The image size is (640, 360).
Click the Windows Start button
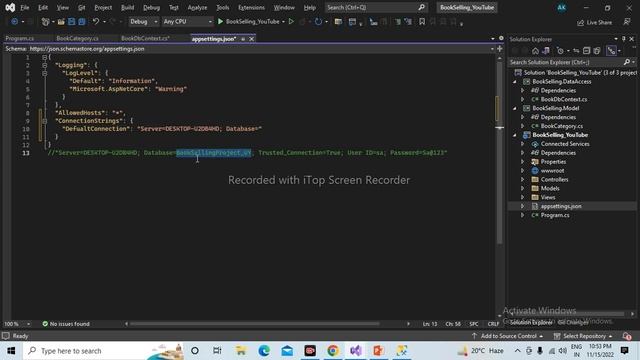click(11, 351)
